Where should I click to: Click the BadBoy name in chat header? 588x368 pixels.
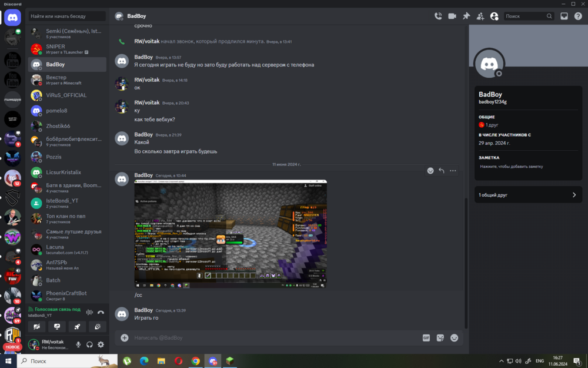click(136, 16)
